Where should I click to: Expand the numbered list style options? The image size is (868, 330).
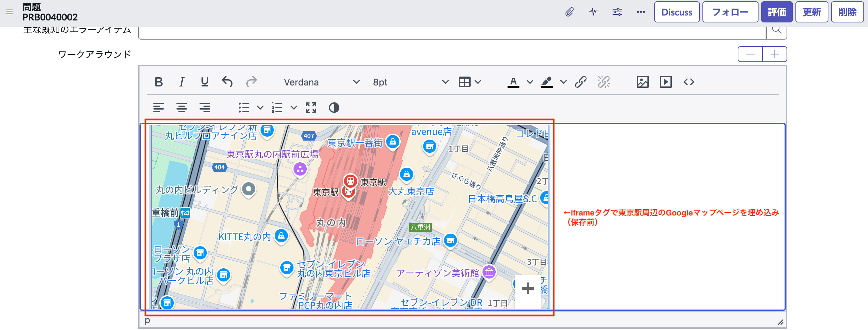(x=294, y=108)
